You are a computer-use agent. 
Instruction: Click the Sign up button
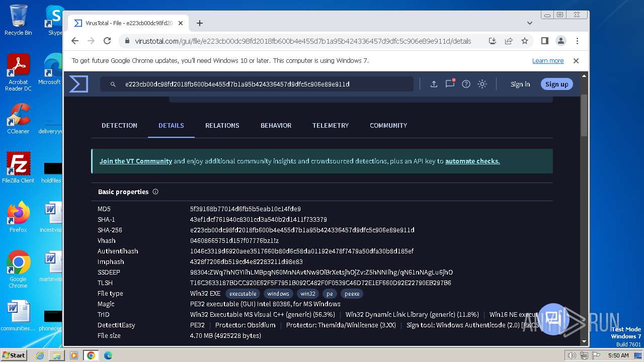coord(556,84)
